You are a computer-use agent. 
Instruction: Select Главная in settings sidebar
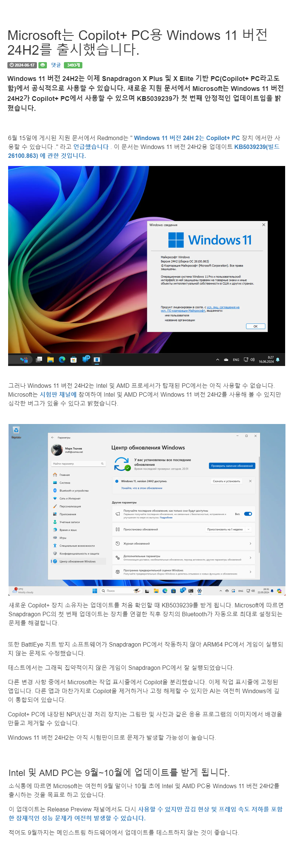pyautogui.click(x=78, y=475)
